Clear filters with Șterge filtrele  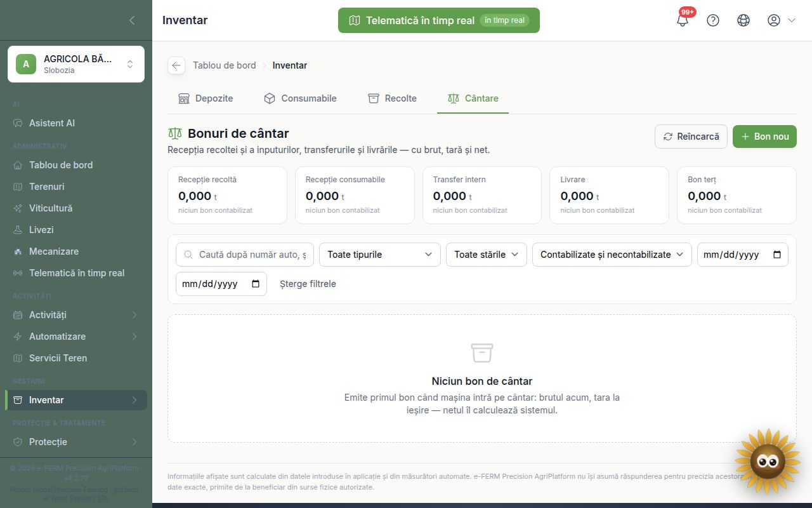tap(308, 284)
